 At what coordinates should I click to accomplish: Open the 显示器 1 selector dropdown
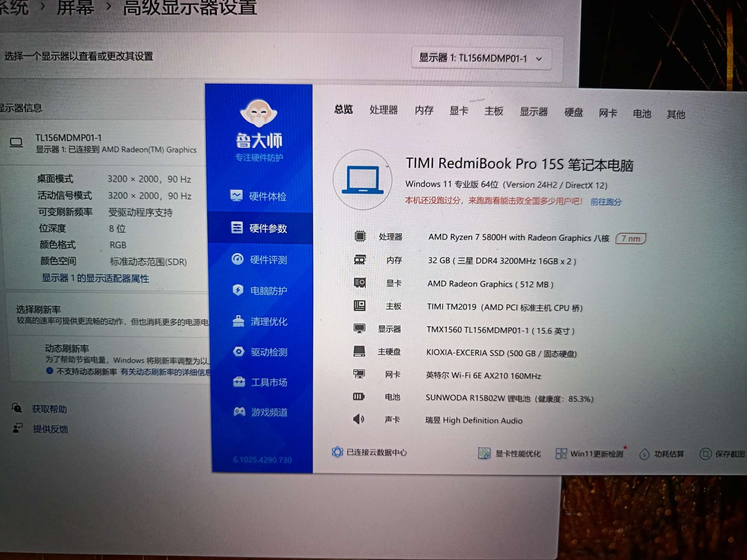481,59
